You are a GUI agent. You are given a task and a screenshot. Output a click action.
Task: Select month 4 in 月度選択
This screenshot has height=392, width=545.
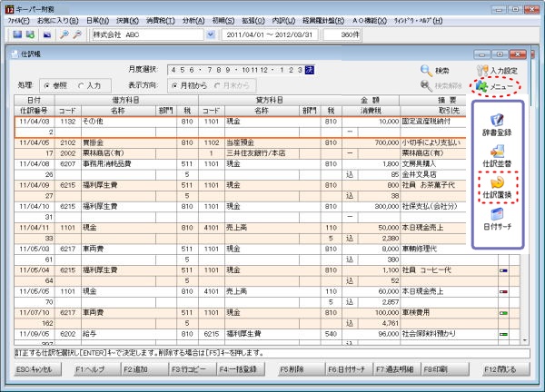point(173,70)
